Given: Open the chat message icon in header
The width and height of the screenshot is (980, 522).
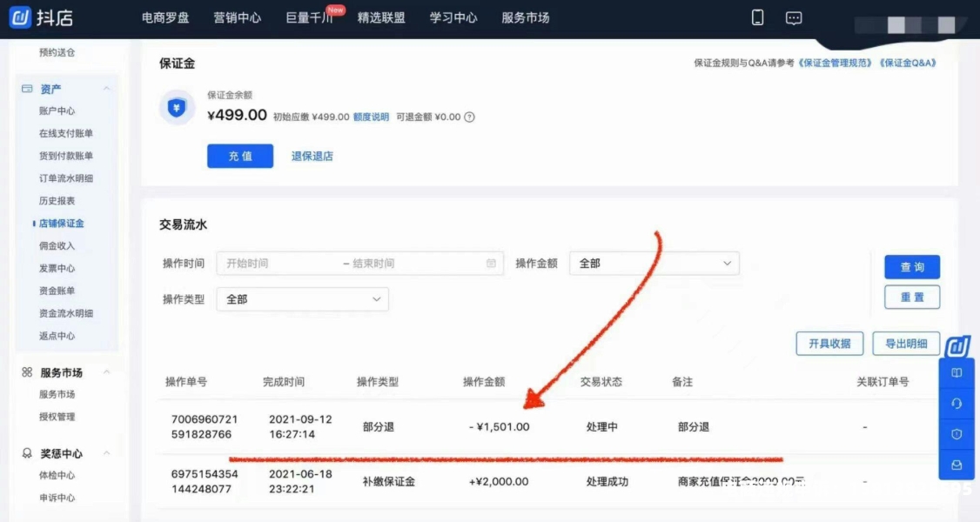Looking at the screenshot, I should tap(794, 17).
